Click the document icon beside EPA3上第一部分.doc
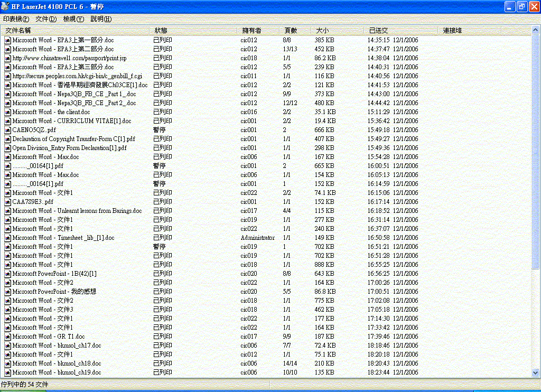The width and height of the screenshot is (541, 392). pos(7,40)
